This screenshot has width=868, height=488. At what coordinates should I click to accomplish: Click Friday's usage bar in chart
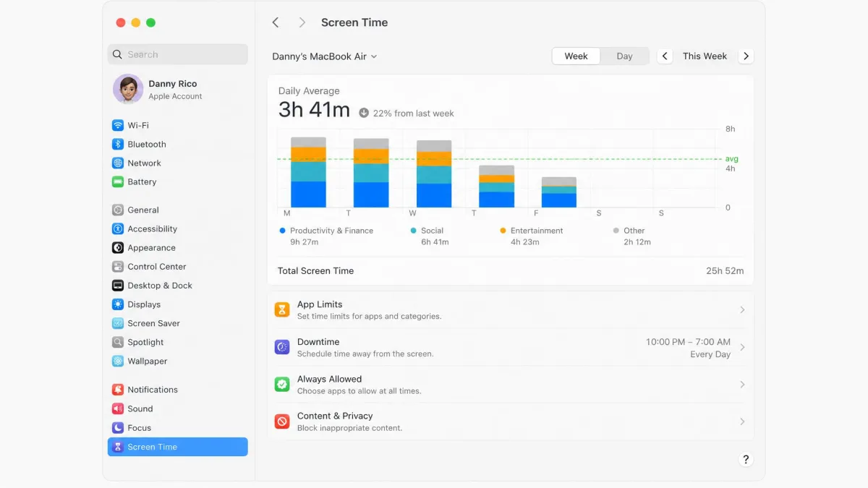(559, 192)
